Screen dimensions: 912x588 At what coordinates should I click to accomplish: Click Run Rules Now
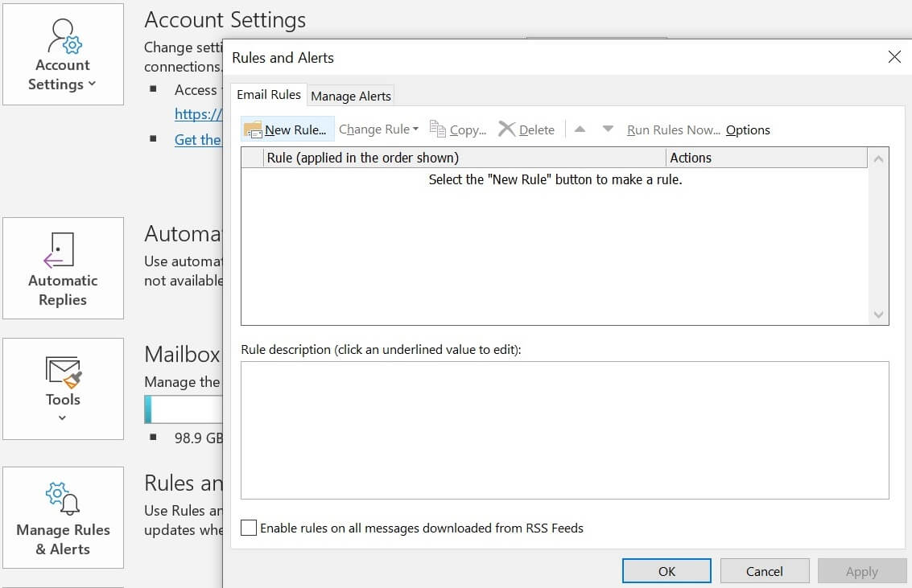[674, 130]
